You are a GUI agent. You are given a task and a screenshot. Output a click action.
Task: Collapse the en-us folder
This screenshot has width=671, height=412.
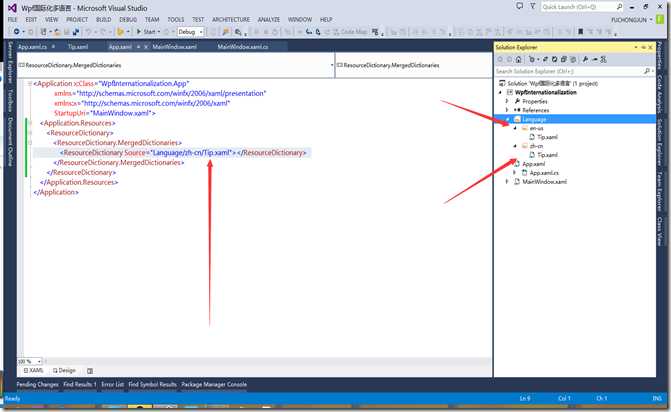point(515,128)
